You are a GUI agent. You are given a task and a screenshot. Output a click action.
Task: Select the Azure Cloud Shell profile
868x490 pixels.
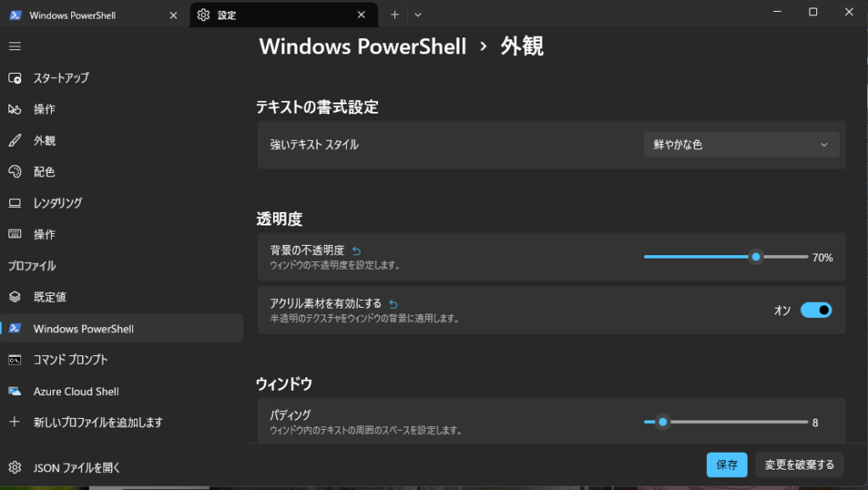pyautogui.click(x=122, y=392)
